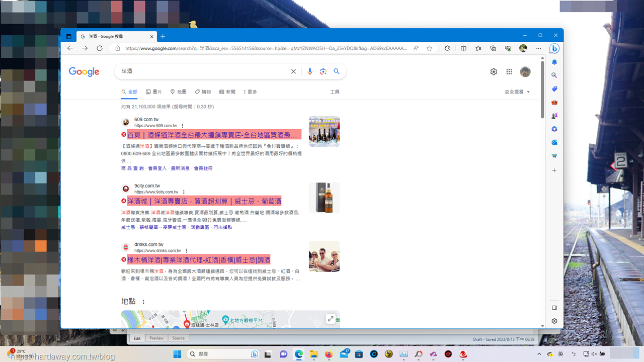This screenshot has height=362, width=644.
Task: Open Firefox from the taskbar
Action: coord(329,354)
